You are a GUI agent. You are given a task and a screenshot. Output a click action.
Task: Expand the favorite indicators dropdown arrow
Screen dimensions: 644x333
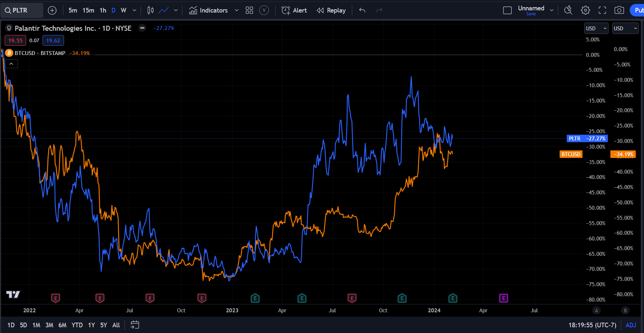coord(236,10)
